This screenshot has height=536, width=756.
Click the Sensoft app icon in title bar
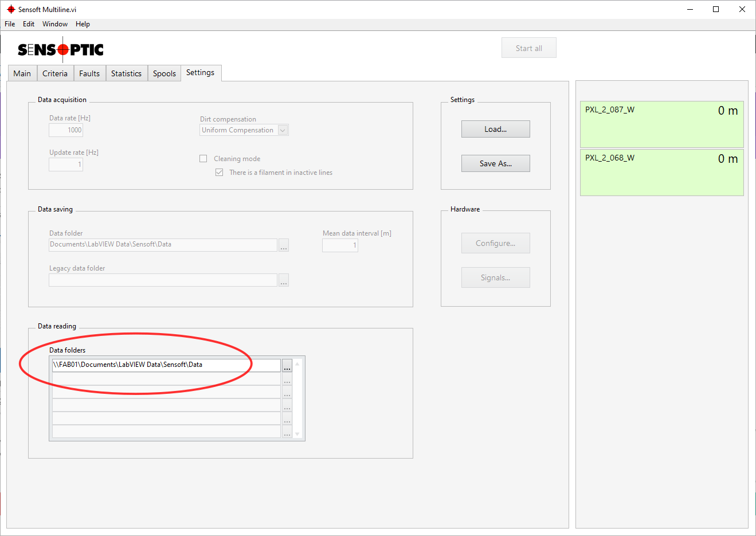click(x=10, y=10)
